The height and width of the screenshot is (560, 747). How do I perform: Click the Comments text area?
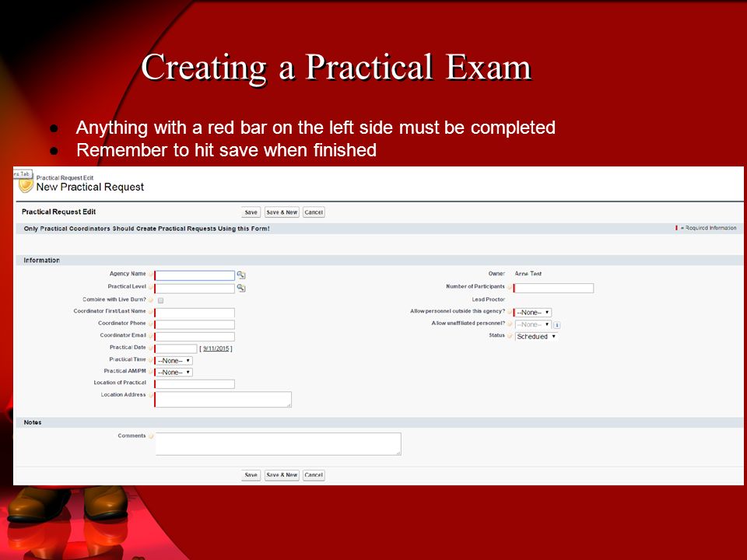click(279, 444)
